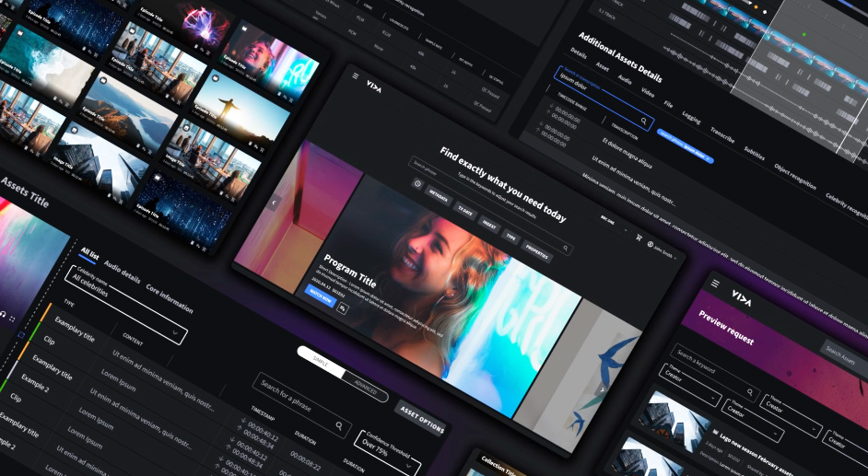Click the Program Title heading on hero image
The image size is (868, 476).
click(350, 271)
